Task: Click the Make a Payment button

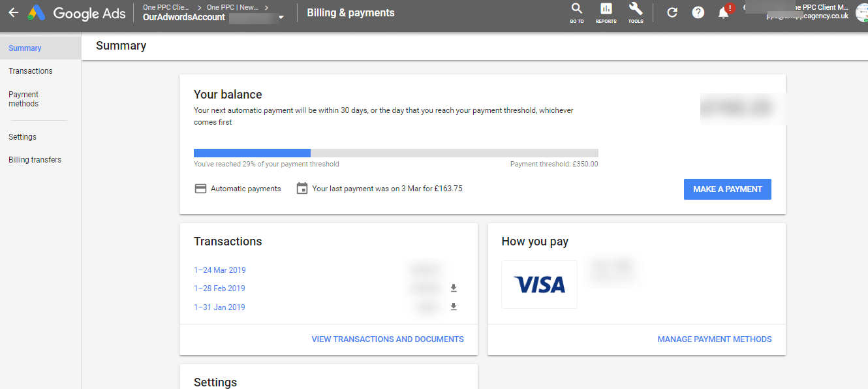Action: pos(727,189)
